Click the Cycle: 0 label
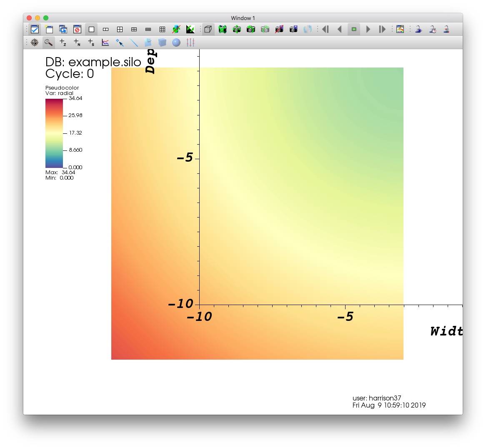 click(70, 74)
